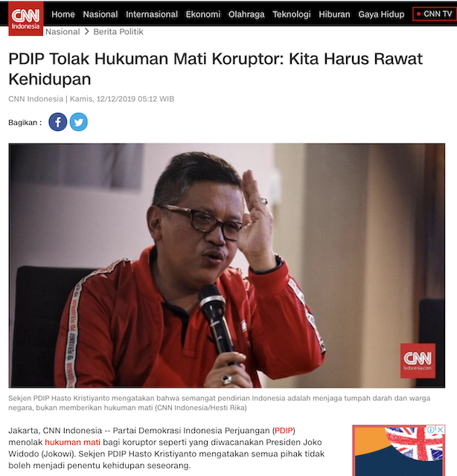Open the Olahraga section
457x476 pixels.
(246, 14)
